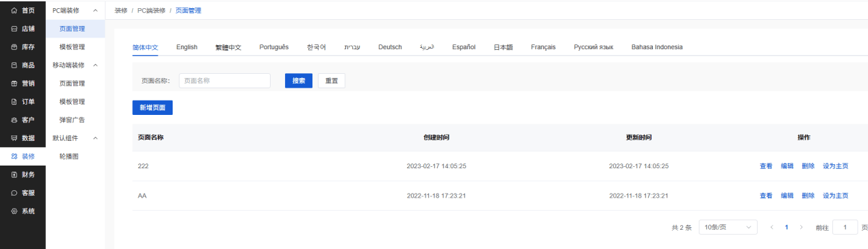Click 共 2 条 total count text
This screenshot has height=249, width=868.
tap(682, 227)
